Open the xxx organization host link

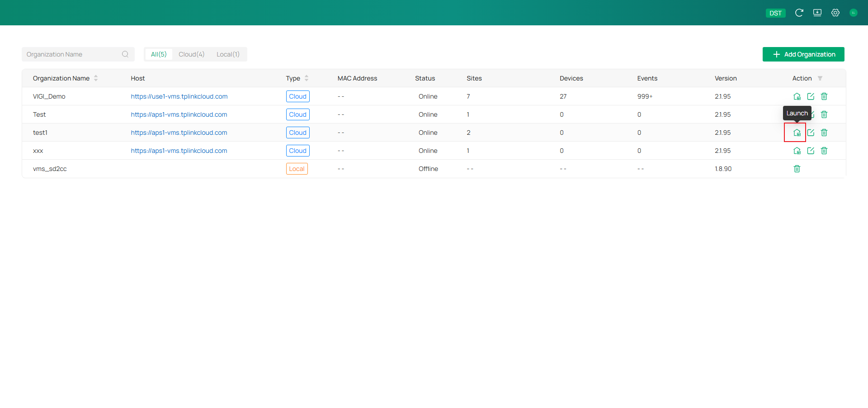coord(179,151)
